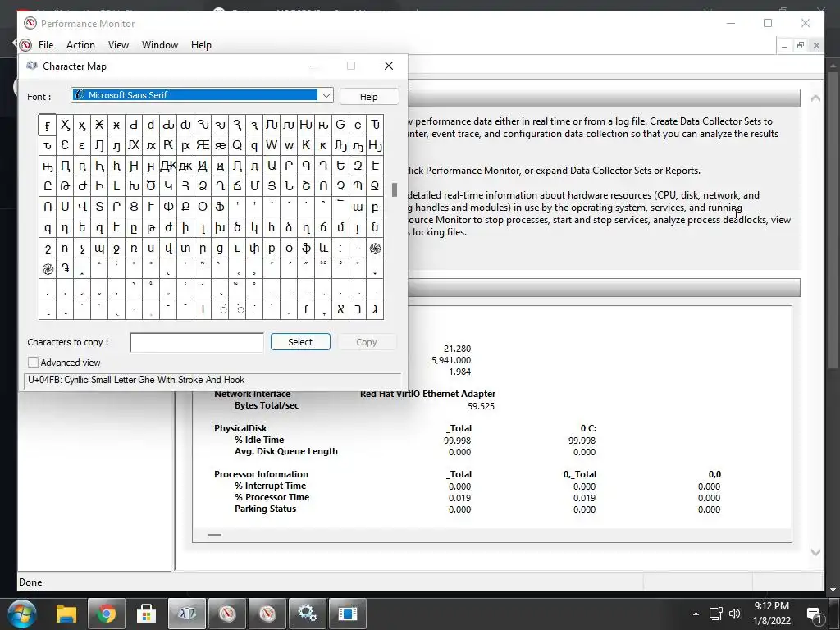
Task: Open the Font dropdown in Character Map
Action: tap(326, 95)
